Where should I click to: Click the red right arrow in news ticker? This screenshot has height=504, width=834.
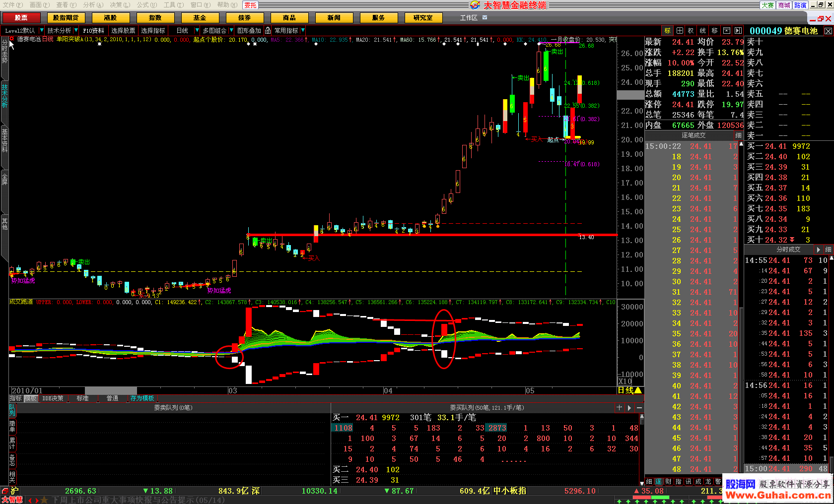pos(36,500)
